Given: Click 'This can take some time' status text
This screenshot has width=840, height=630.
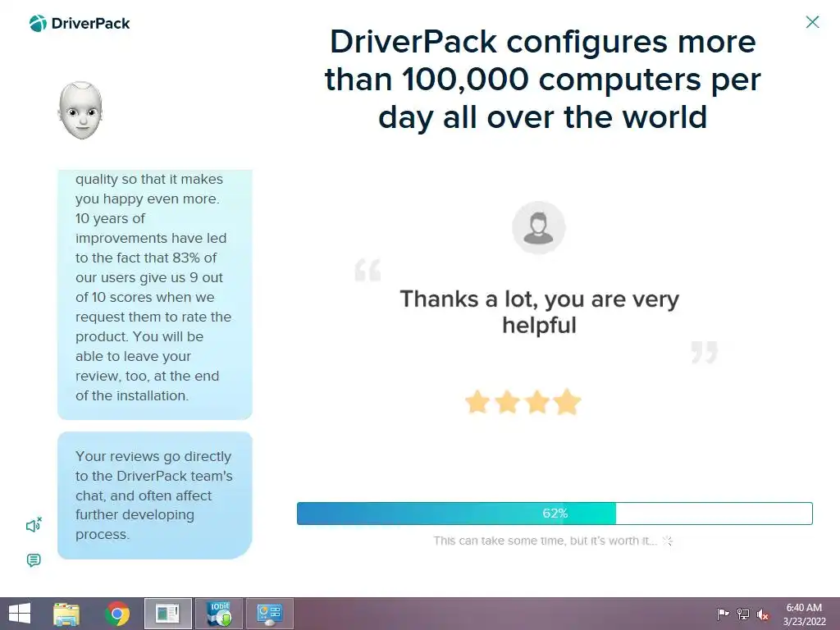Looking at the screenshot, I should (545, 541).
